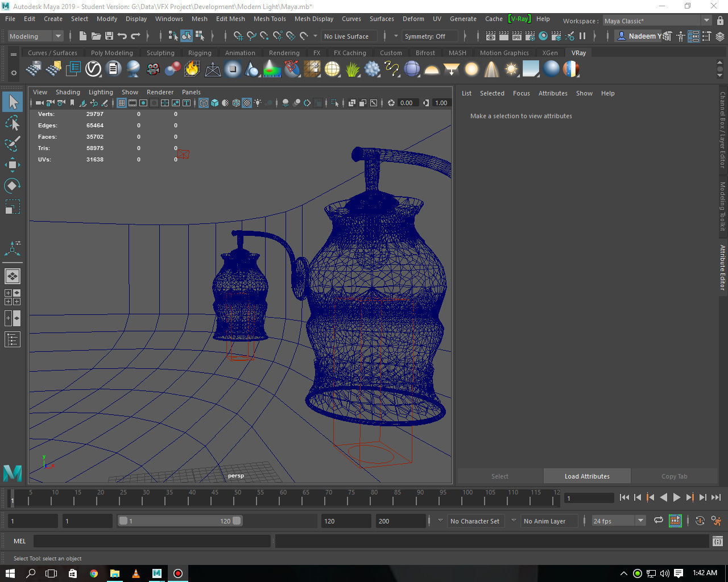This screenshot has height=582, width=728.
Task: Open the Mesh Tools menu
Action: pyautogui.click(x=270, y=19)
